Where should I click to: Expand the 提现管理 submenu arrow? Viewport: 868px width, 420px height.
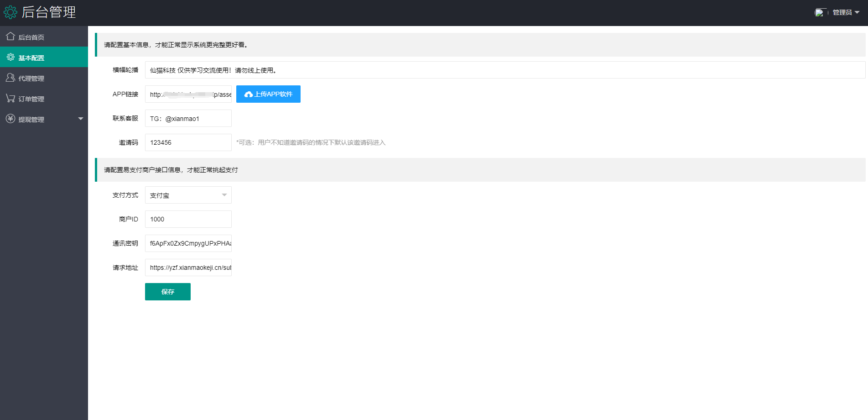pos(81,119)
